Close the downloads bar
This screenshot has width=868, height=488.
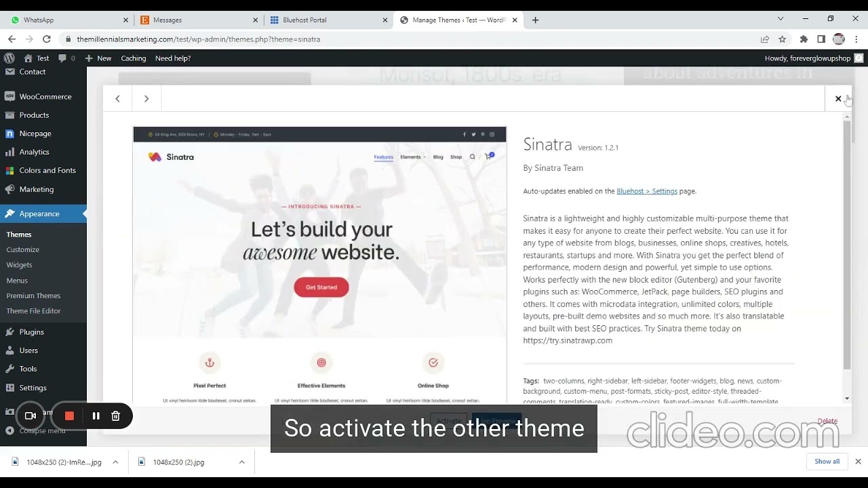(x=858, y=462)
